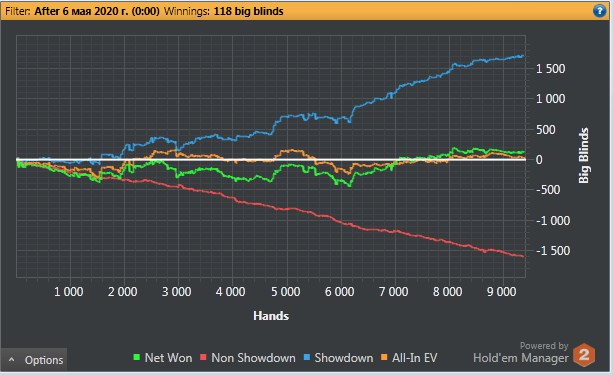
Task: Click the All-In EV legend label
Action: 414,358
